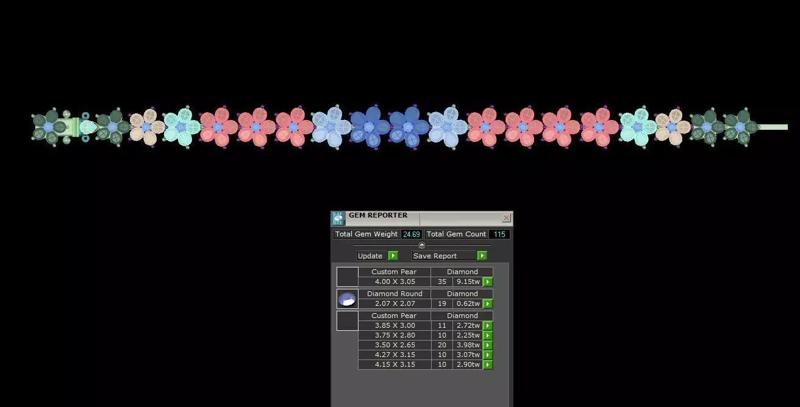Click the quantity cell showing 19
Image resolution: width=800 pixels, height=407 pixels.
point(442,303)
